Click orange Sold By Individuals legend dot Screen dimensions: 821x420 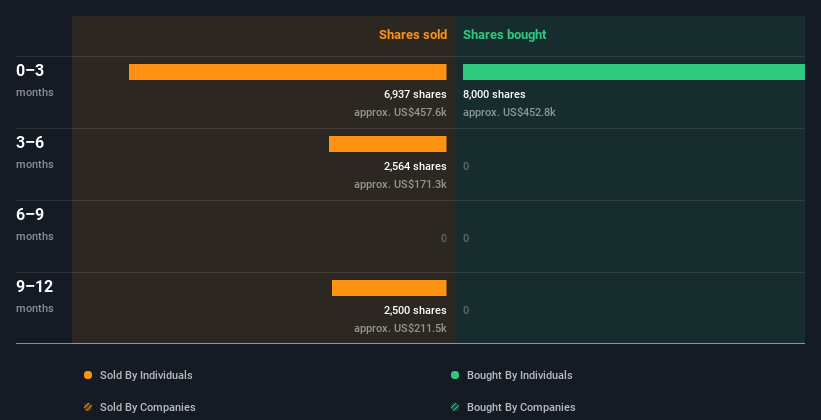click(88, 375)
